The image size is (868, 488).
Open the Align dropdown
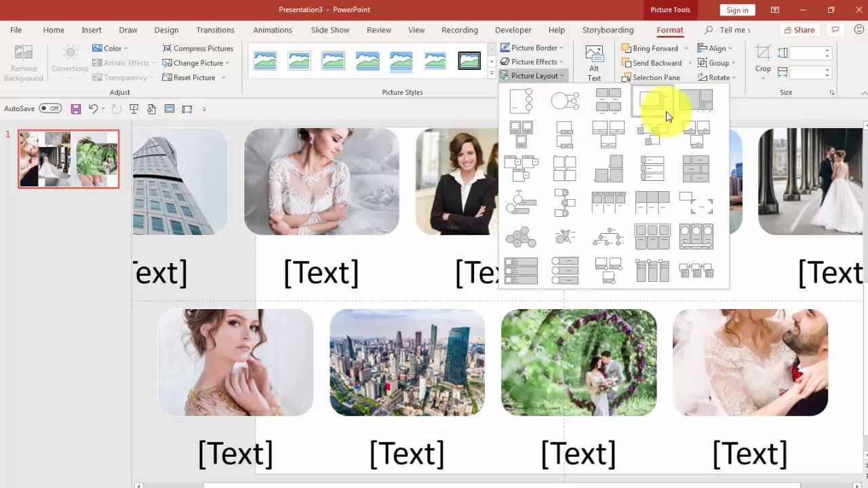(x=715, y=48)
